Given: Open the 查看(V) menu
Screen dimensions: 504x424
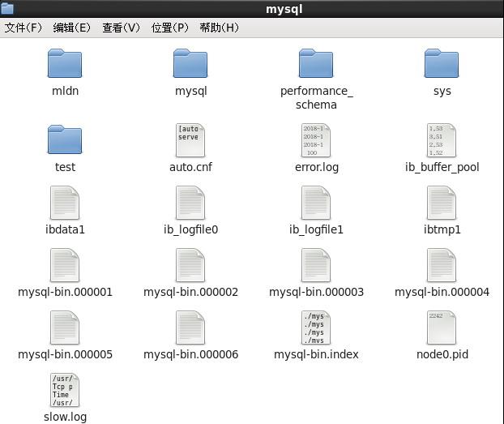Looking at the screenshot, I should [x=121, y=28].
